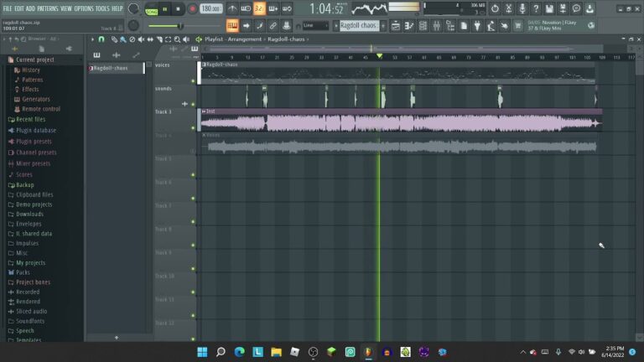This screenshot has height=362, width=644.
Task: Toggle typing keyboard to piano
Action: point(232,26)
